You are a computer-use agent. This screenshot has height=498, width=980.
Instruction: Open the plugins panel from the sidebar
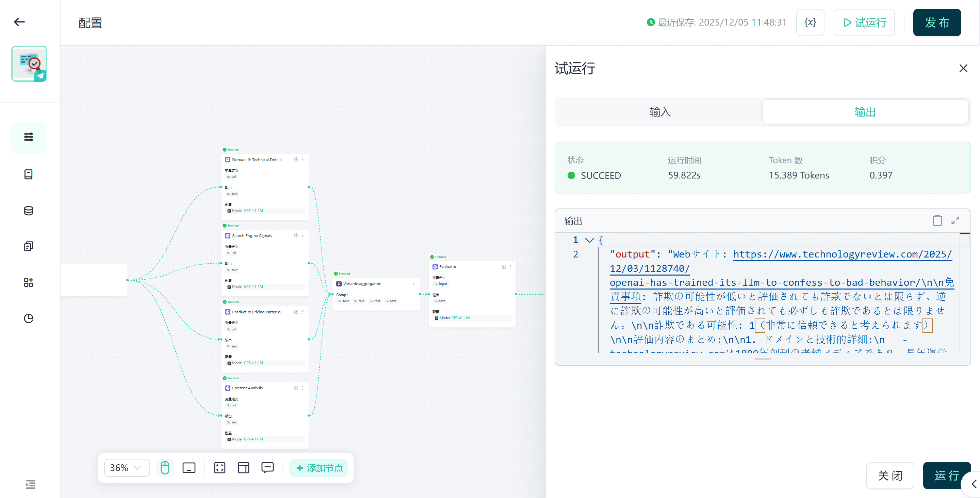coord(29,282)
